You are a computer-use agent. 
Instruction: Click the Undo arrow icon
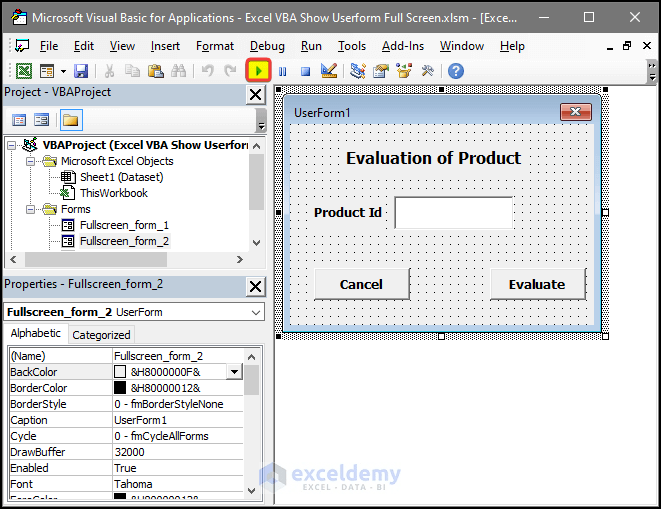[207, 71]
